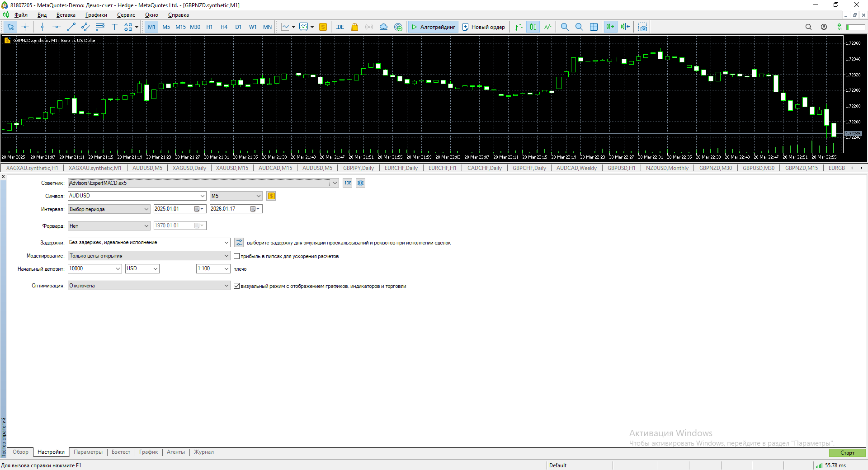Switch chart to line chart icon

(547, 27)
